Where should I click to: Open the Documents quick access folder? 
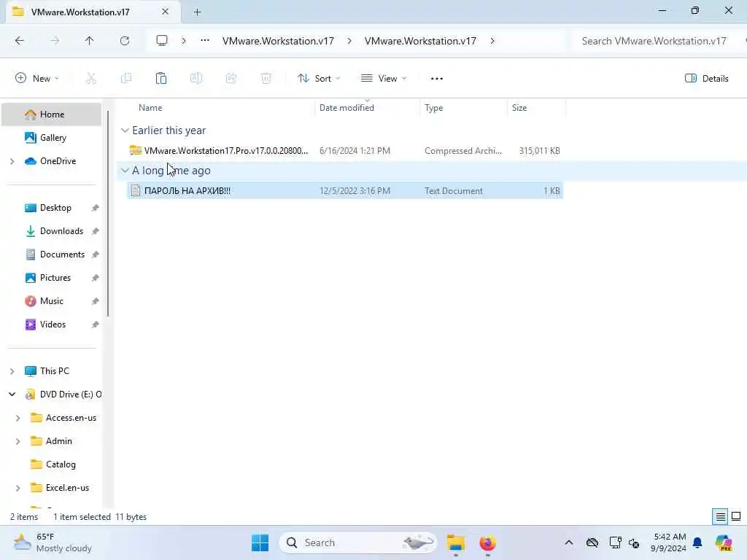62,254
